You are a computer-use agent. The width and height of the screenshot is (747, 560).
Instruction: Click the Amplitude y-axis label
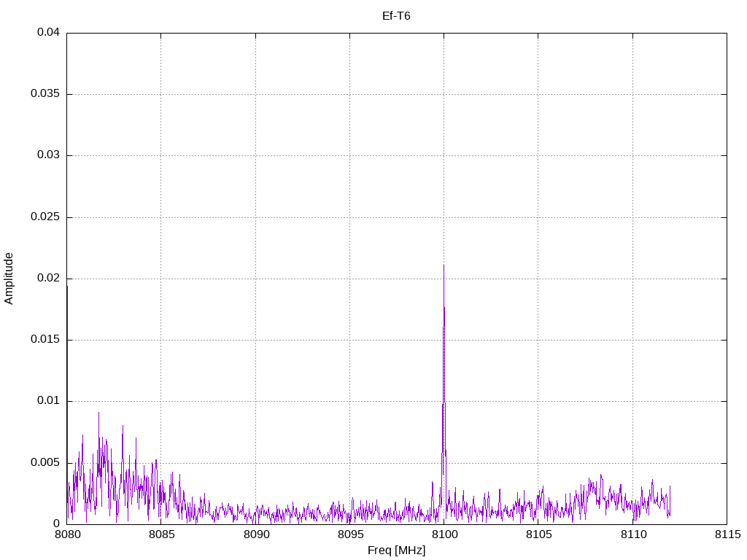pyautogui.click(x=9, y=278)
